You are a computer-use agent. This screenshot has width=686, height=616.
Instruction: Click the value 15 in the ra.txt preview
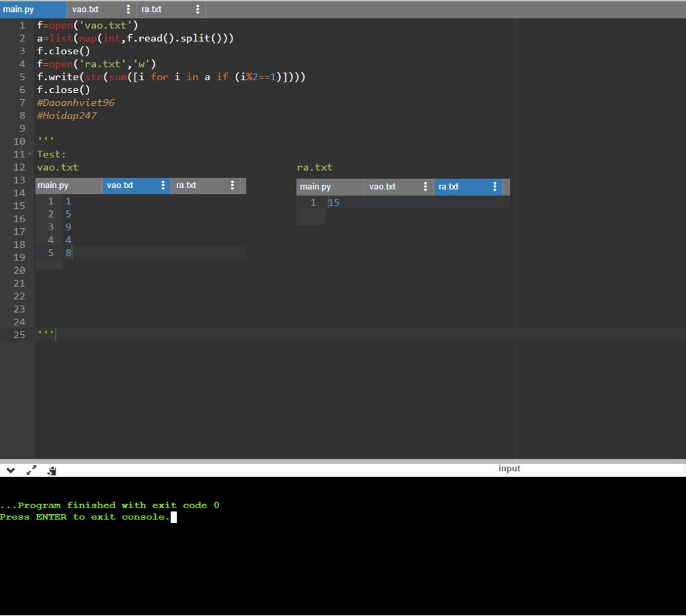point(334,202)
